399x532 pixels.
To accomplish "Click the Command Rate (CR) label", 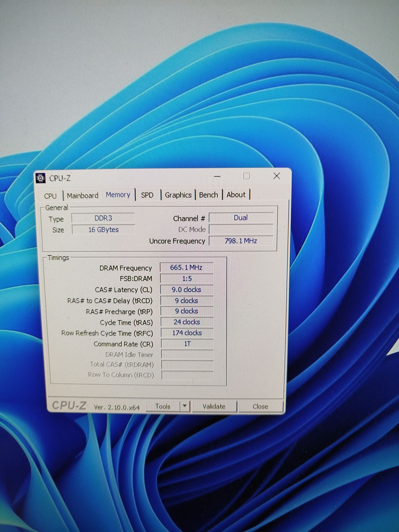I will (123, 344).
